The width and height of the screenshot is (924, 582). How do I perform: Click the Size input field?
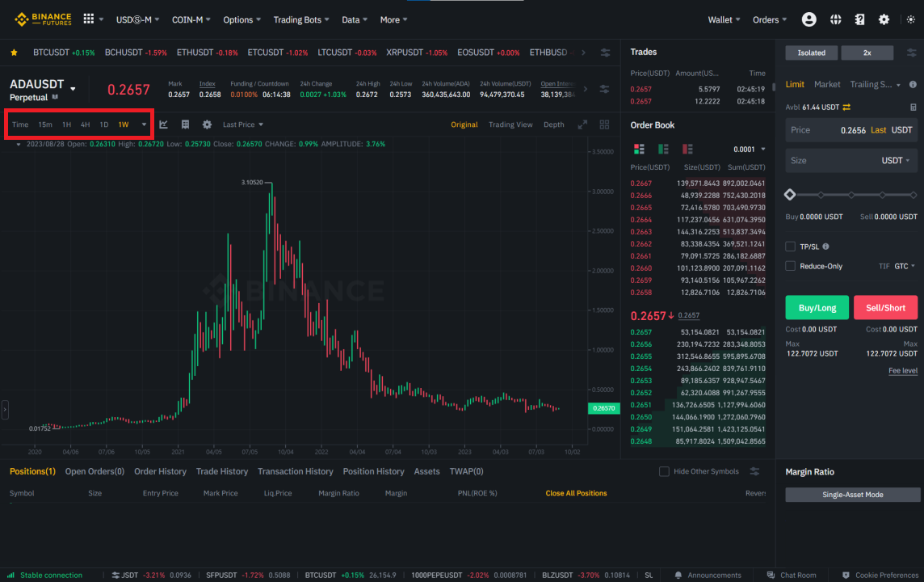click(x=851, y=160)
